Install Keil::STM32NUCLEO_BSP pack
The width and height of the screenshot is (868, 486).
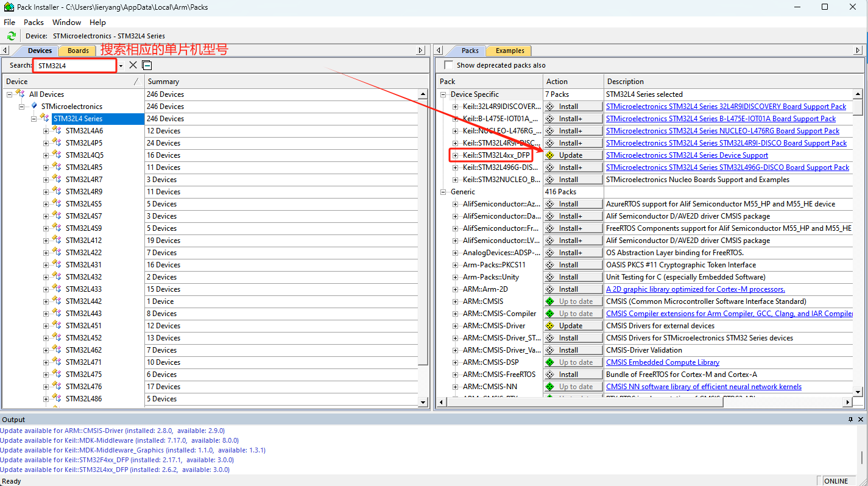pos(573,180)
